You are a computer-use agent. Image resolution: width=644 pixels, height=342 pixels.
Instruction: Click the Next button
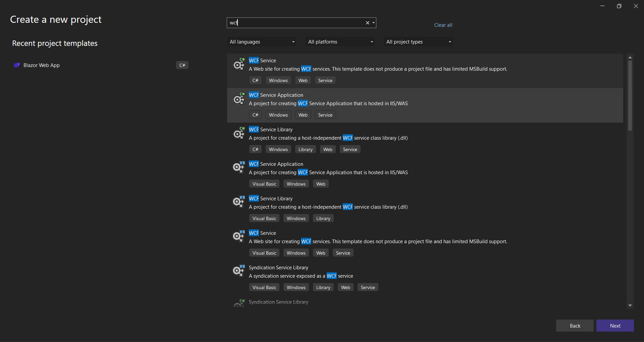615,326
